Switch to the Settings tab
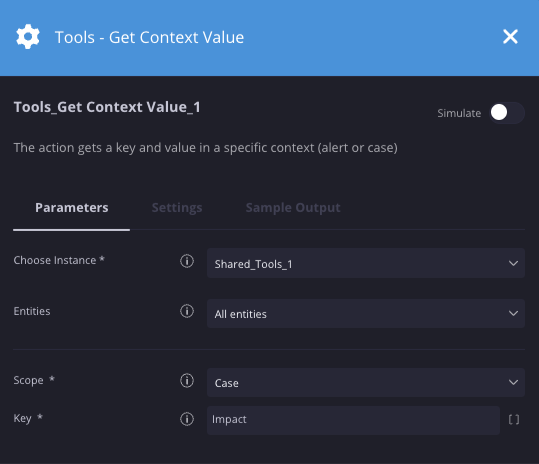Viewport: 539px width, 464px height. point(177,208)
